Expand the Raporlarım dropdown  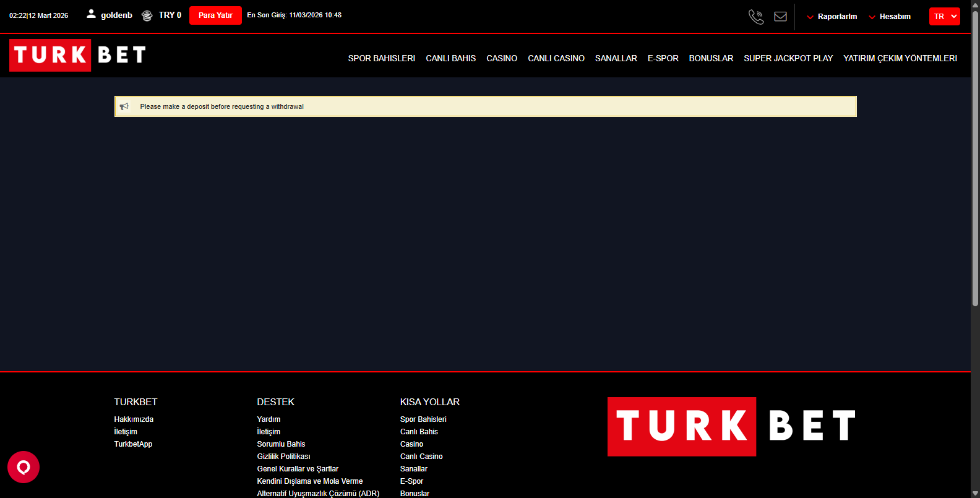click(832, 17)
